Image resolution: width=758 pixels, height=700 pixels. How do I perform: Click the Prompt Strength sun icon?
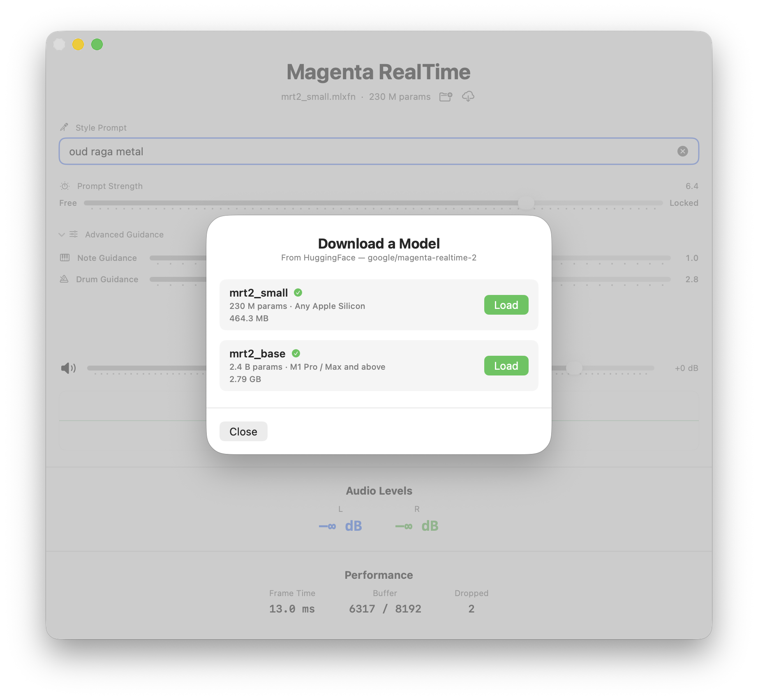(x=65, y=186)
